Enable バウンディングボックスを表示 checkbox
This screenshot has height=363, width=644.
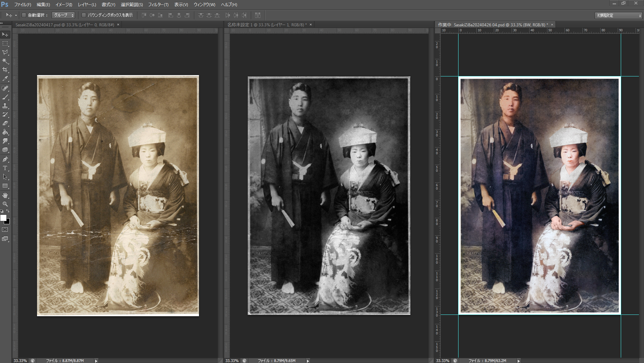click(x=84, y=15)
